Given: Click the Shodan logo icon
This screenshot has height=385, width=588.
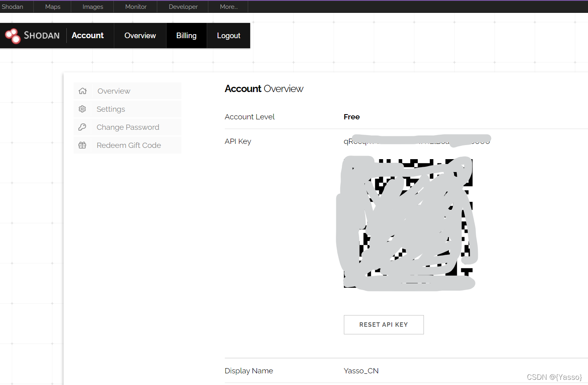Looking at the screenshot, I should tap(13, 36).
